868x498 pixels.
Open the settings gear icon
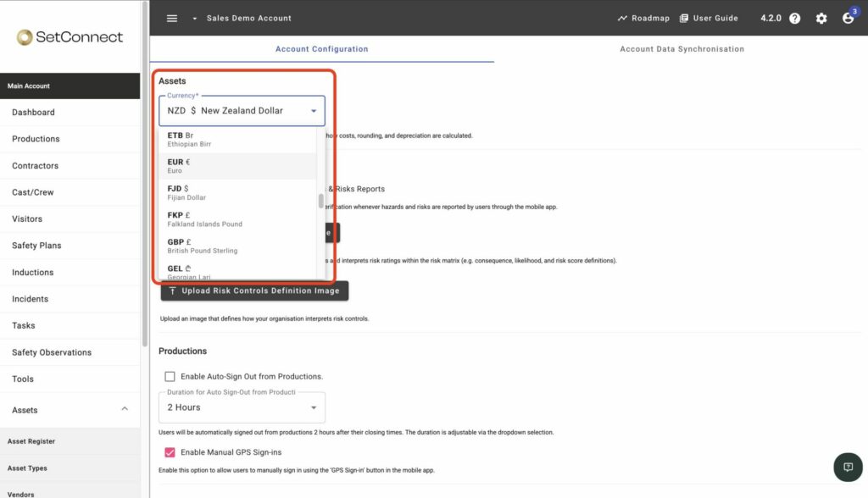821,19
